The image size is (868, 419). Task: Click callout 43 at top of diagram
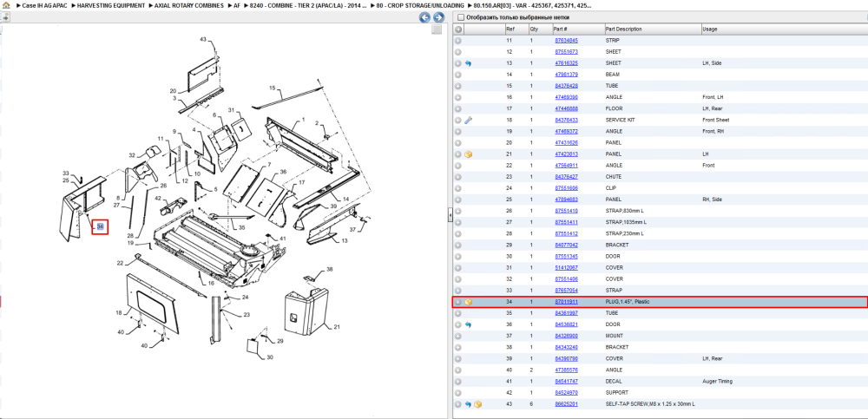pos(202,39)
